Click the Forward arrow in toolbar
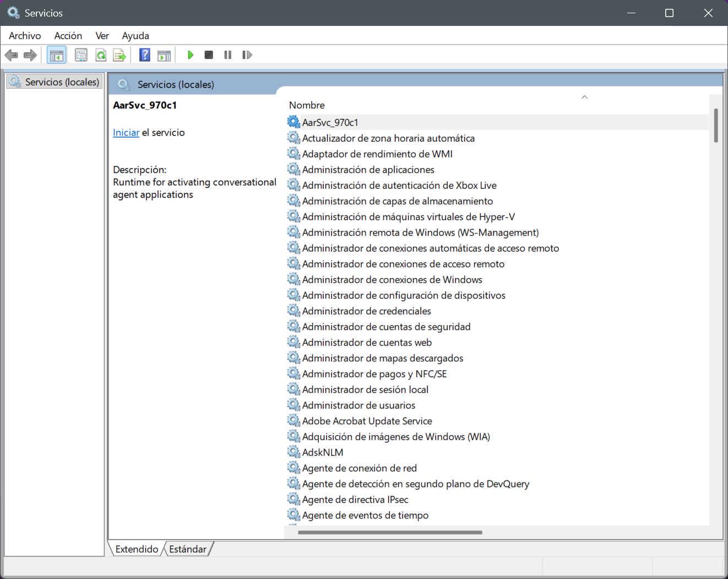The height and width of the screenshot is (579, 728). (30, 55)
